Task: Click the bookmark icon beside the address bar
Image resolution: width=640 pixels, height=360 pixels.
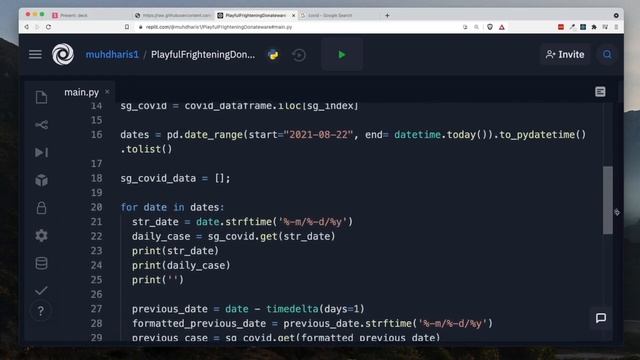Action: (x=127, y=27)
